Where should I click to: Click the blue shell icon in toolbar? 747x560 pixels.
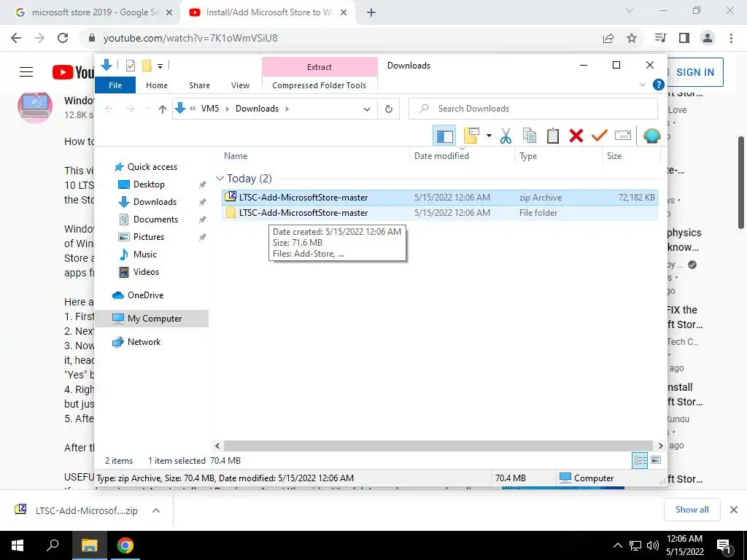[651, 136]
